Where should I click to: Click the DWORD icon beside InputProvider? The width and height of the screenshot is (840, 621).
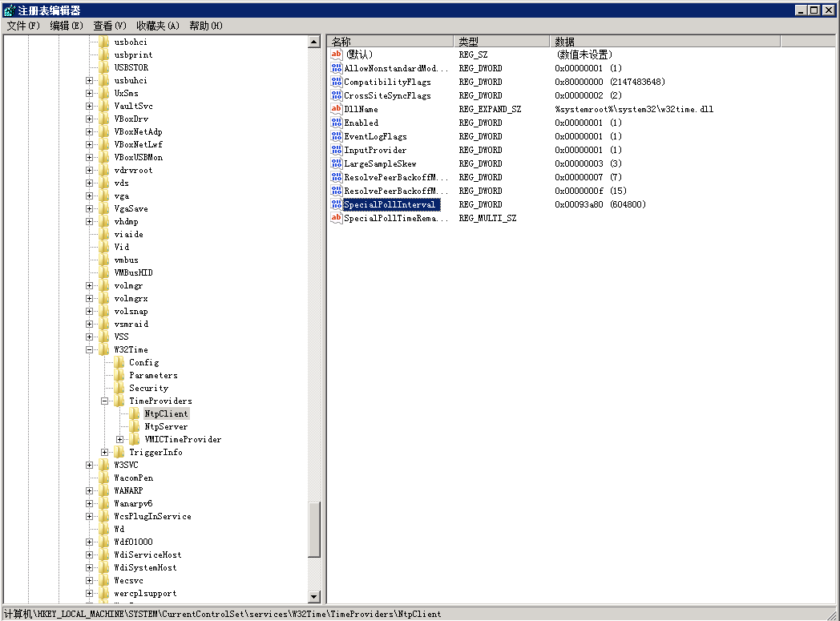(x=337, y=150)
